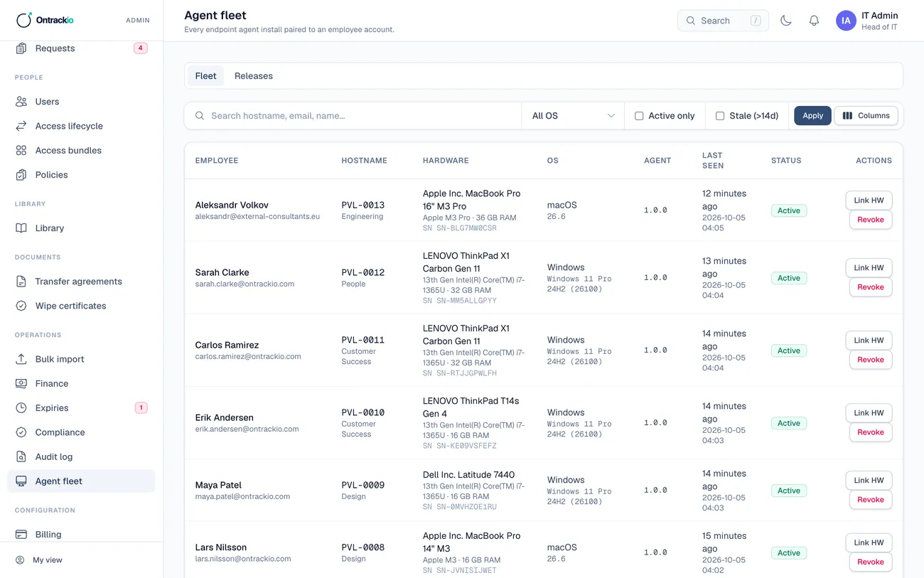
Task: Open the IT Admin profile menu
Action: 867,21
